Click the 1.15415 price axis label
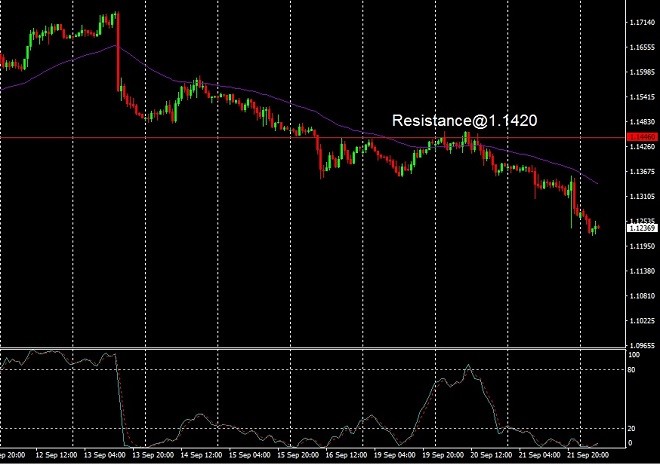Image resolution: width=660 pixels, height=465 pixels. point(642,97)
